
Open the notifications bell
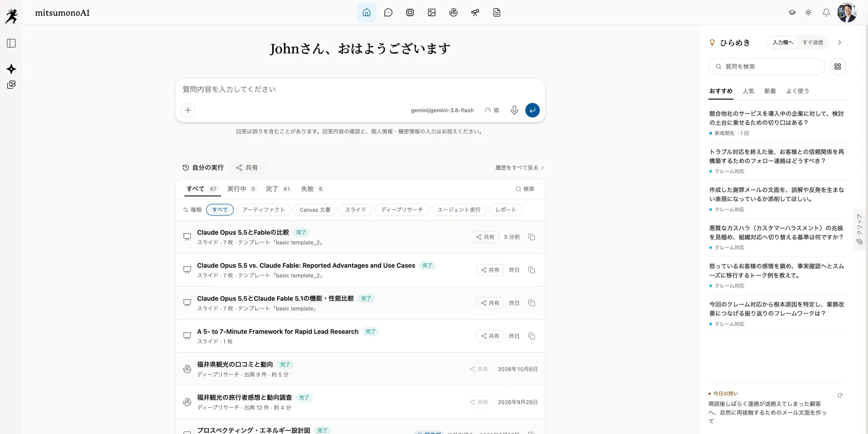click(826, 13)
